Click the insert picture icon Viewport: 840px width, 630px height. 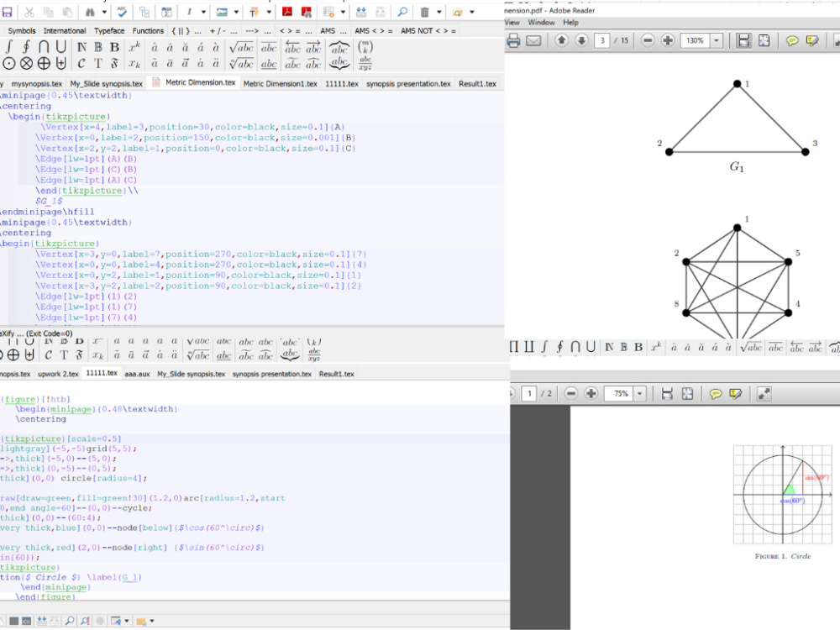(x=222, y=12)
